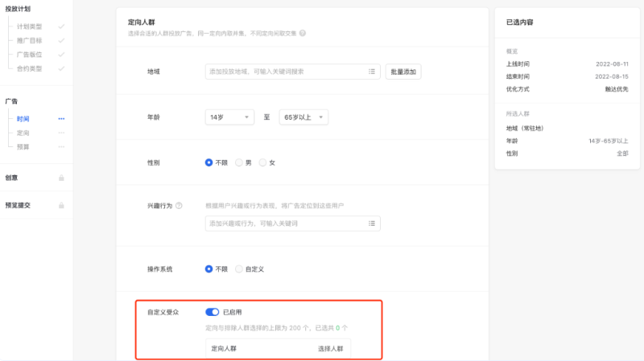Open 计划类型 in sidebar

29,27
